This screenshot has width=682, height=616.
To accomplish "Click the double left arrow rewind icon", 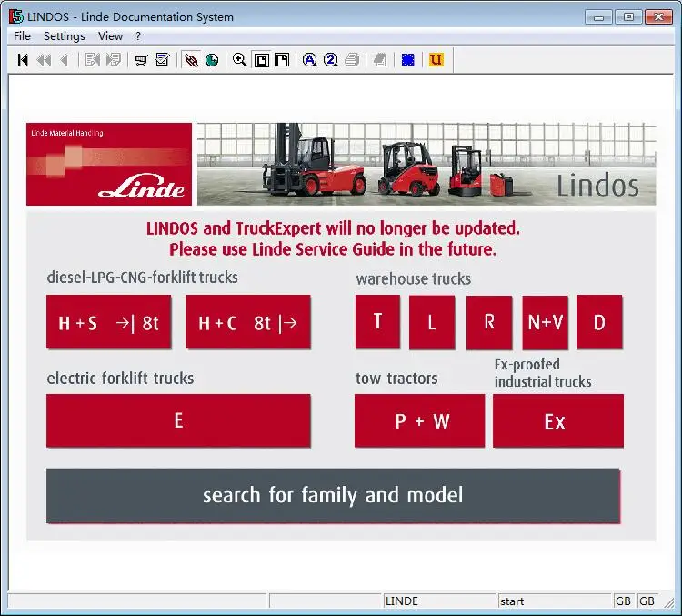I will (x=44, y=60).
